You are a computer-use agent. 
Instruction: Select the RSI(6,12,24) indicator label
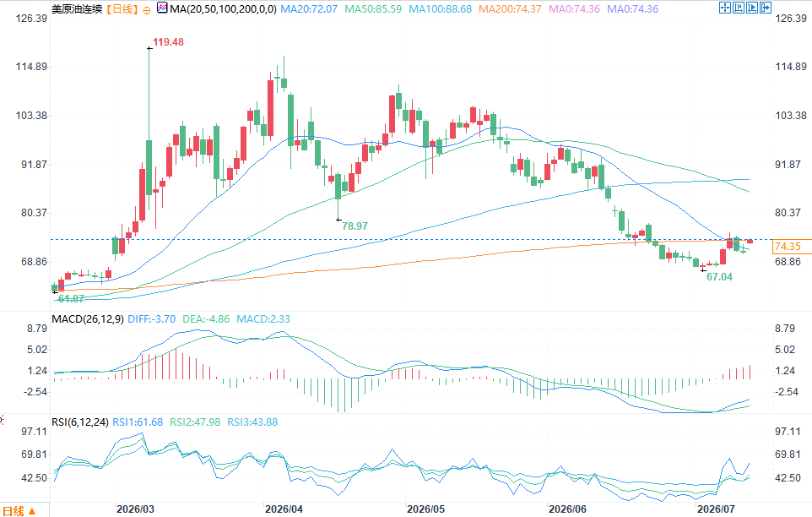pyautogui.click(x=80, y=422)
